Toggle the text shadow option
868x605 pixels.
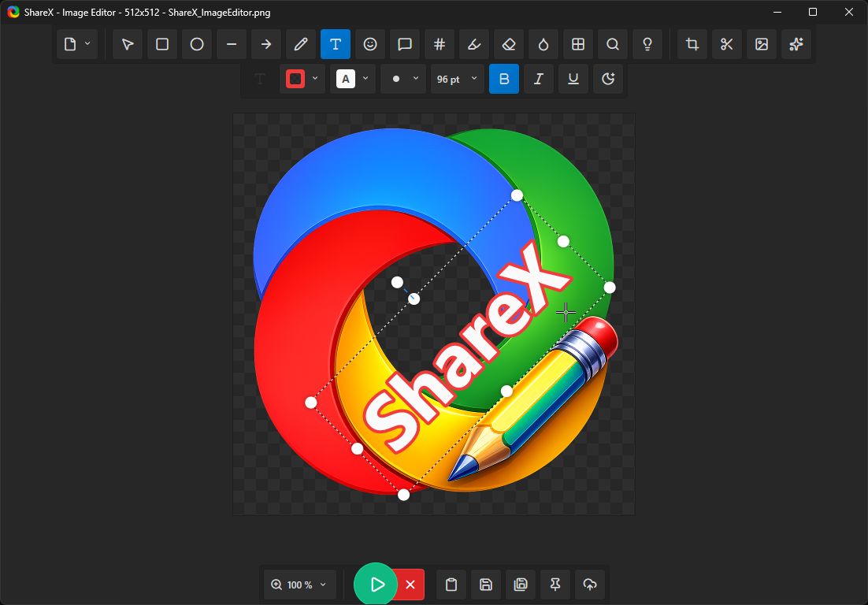(608, 79)
